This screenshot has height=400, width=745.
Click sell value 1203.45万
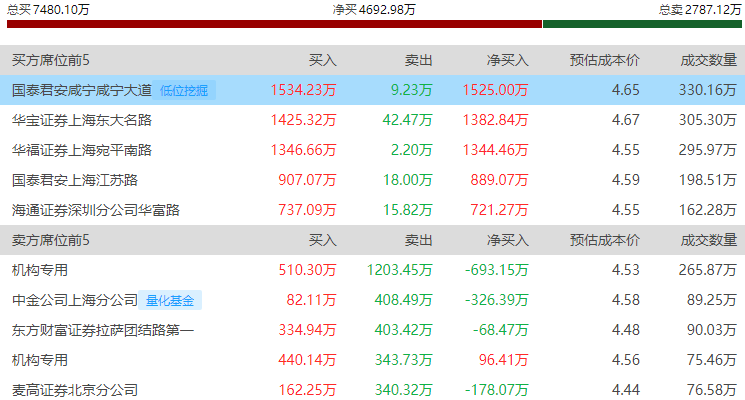400,270
